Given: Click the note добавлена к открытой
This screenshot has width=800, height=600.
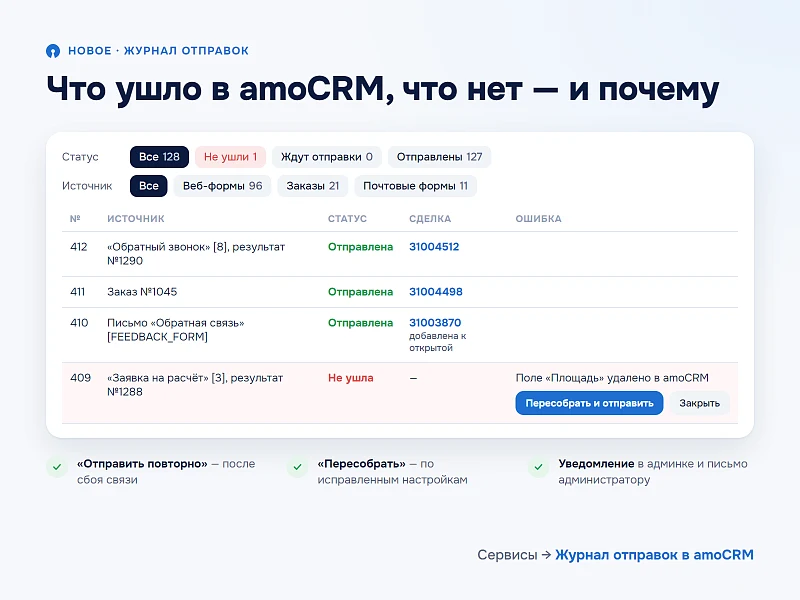Looking at the screenshot, I should coord(438,342).
